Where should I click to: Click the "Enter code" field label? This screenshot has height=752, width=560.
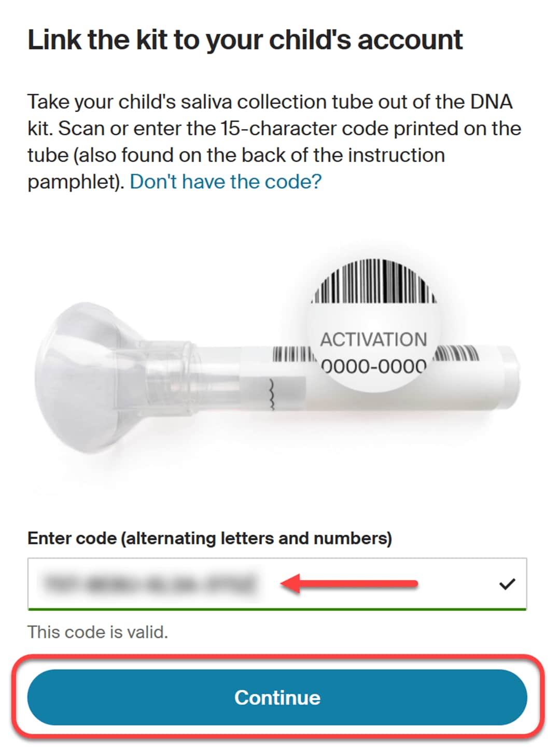(209, 538)
